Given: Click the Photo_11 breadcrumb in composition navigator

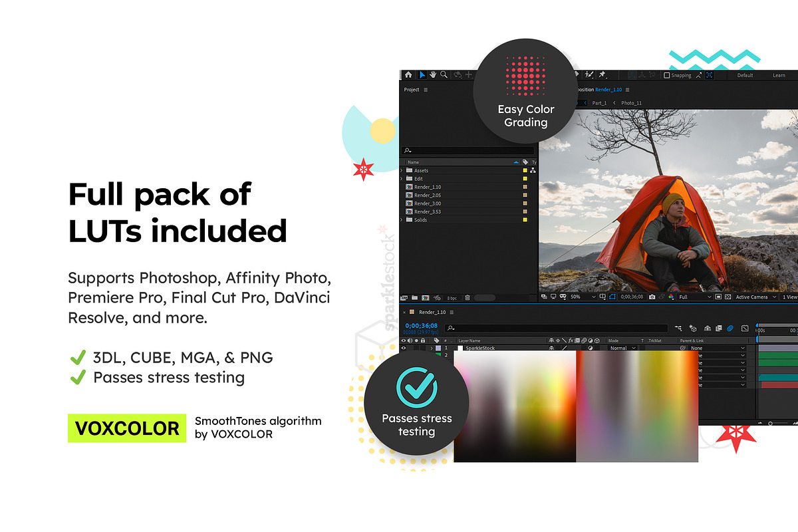Looking at the screenshot, I should click(632, 103).
